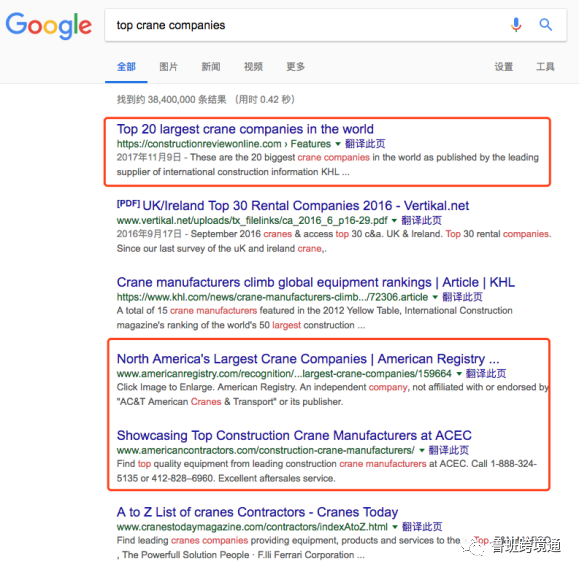Click 翻译此页 for the americancontractors.com result
The image size is (579, 572).
(449, 451)
